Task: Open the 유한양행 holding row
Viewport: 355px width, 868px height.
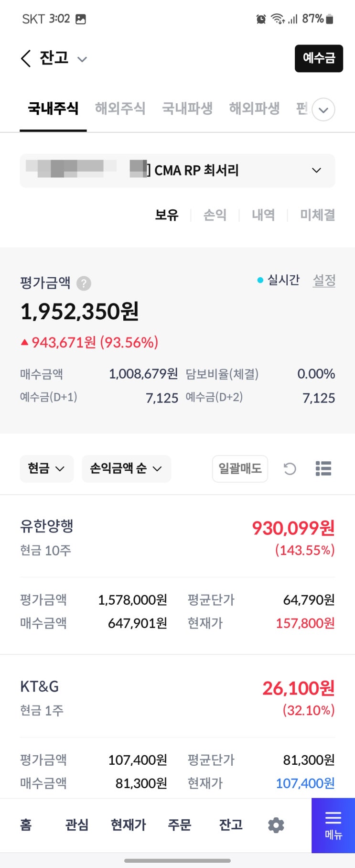Action: coord(177,538)
